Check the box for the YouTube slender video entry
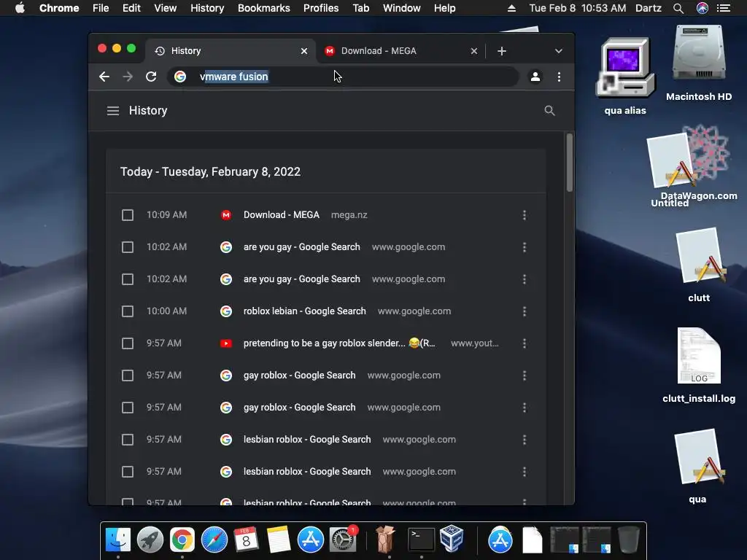This screenshot has width=747, height=560. pyautogui.click(x=127, y=343)
